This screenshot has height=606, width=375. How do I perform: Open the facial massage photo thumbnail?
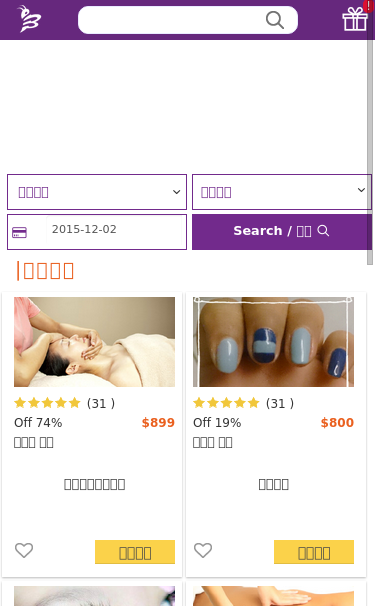pyautogui.click(x=94, y=342)
